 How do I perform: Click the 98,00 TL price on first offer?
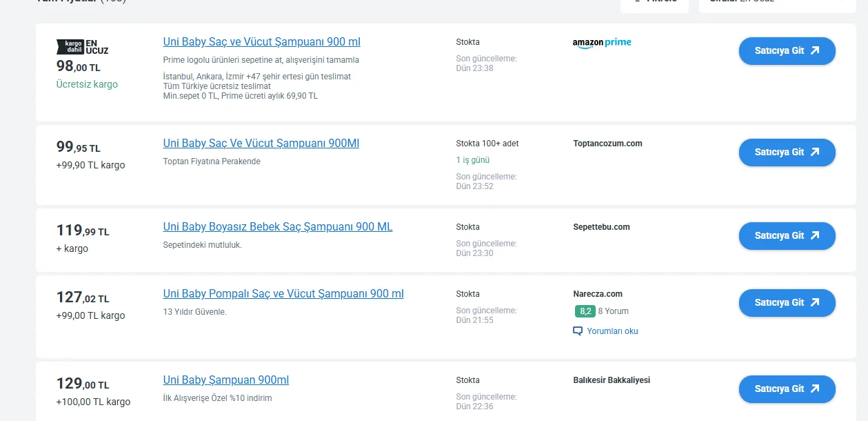point(78,67)
